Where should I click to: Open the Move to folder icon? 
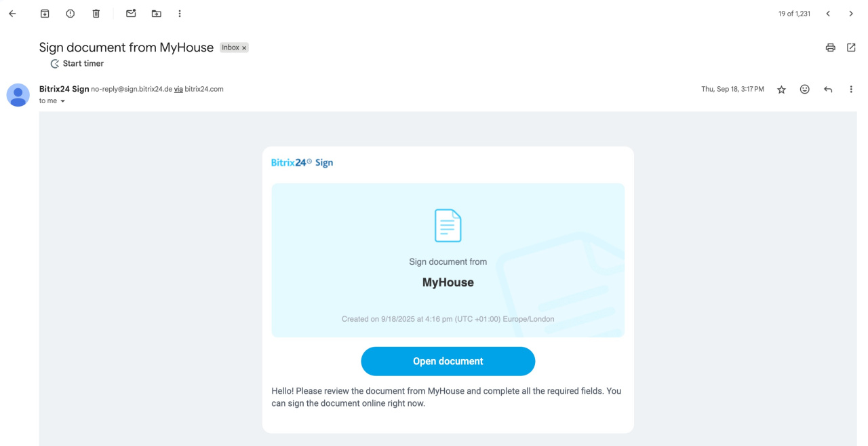click(157, 14)
